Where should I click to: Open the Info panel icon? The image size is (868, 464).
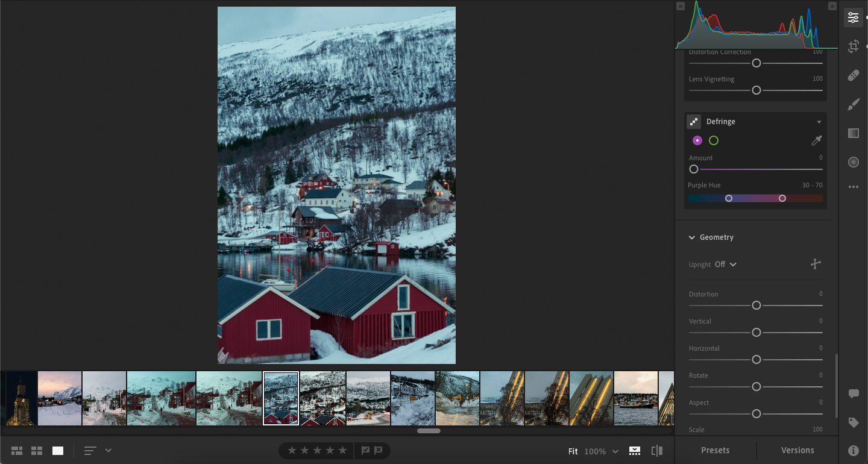pyautogui.click(x=854, y=450)
